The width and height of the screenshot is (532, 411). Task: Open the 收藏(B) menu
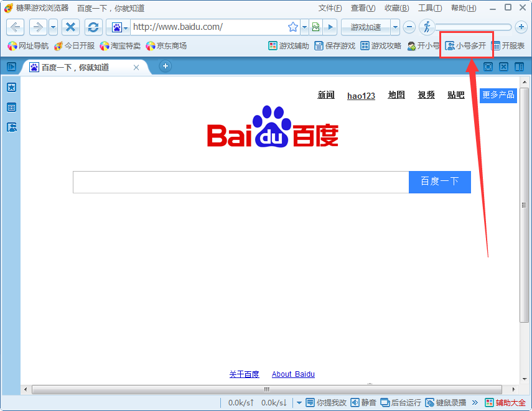[396, 8]
